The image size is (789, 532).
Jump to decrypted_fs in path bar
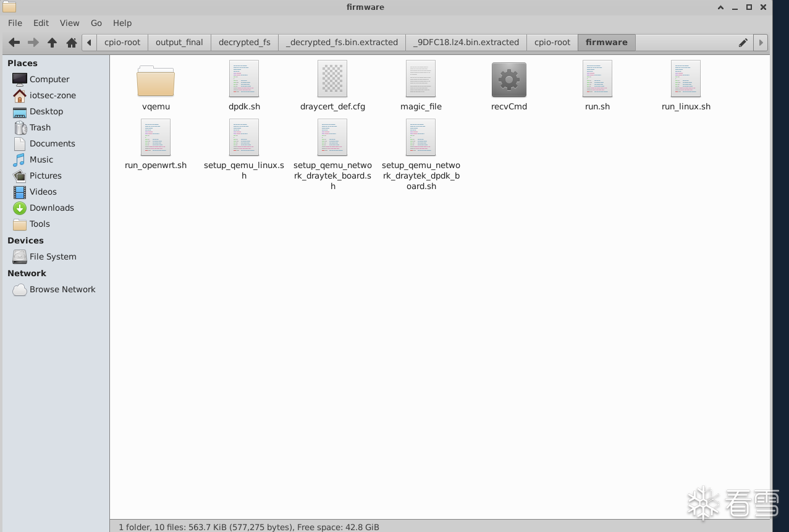tap(245, 43)
